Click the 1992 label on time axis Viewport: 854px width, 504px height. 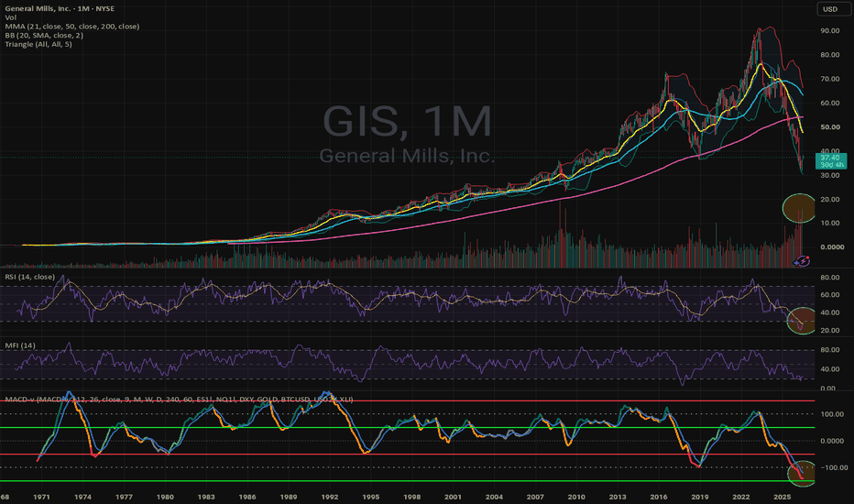(x=330, y=497)
